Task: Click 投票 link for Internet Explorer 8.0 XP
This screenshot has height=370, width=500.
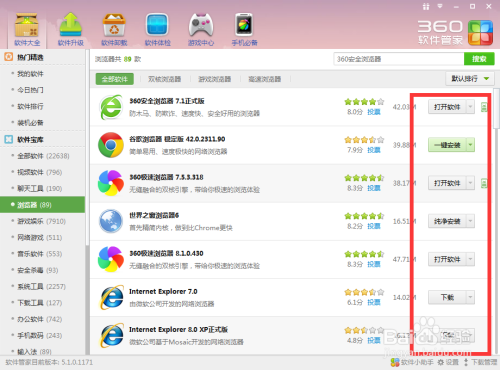Action: pyautogui.click(x=374, y=340)
